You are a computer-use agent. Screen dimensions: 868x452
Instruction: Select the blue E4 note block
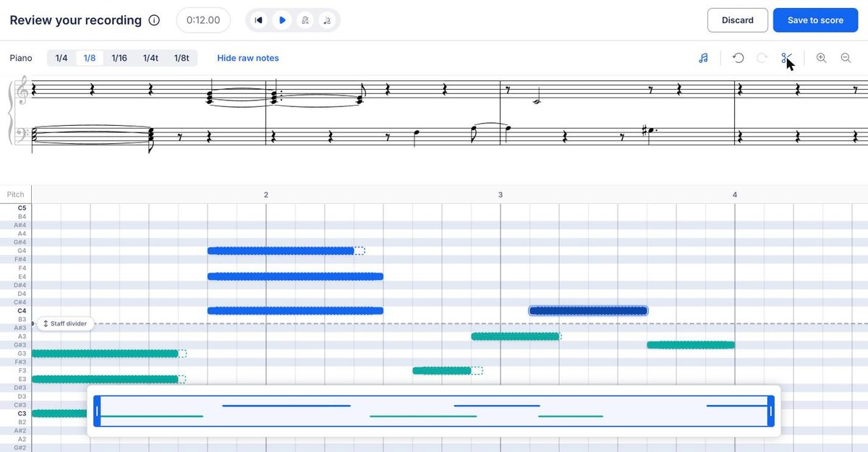295,276
